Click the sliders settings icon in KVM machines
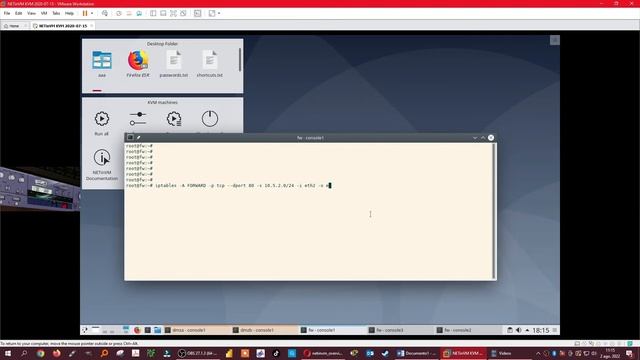Viewport: 640px width, 360px height. click(x=138, y=119)
